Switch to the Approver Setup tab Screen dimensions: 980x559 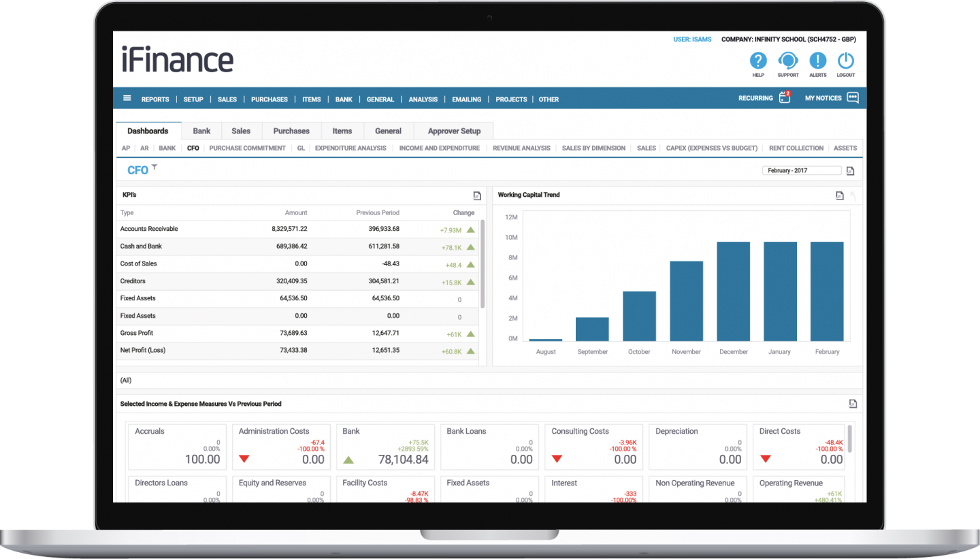click(454, 131)
